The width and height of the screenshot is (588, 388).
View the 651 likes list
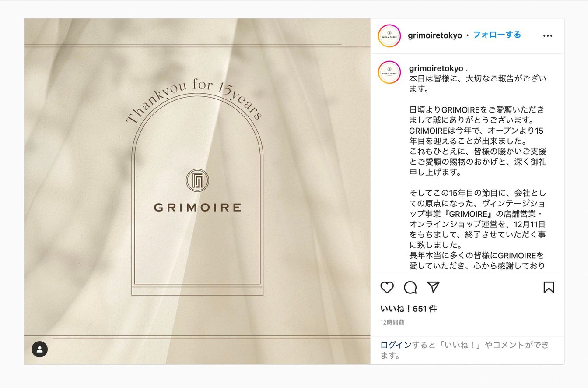pos(409,309)
